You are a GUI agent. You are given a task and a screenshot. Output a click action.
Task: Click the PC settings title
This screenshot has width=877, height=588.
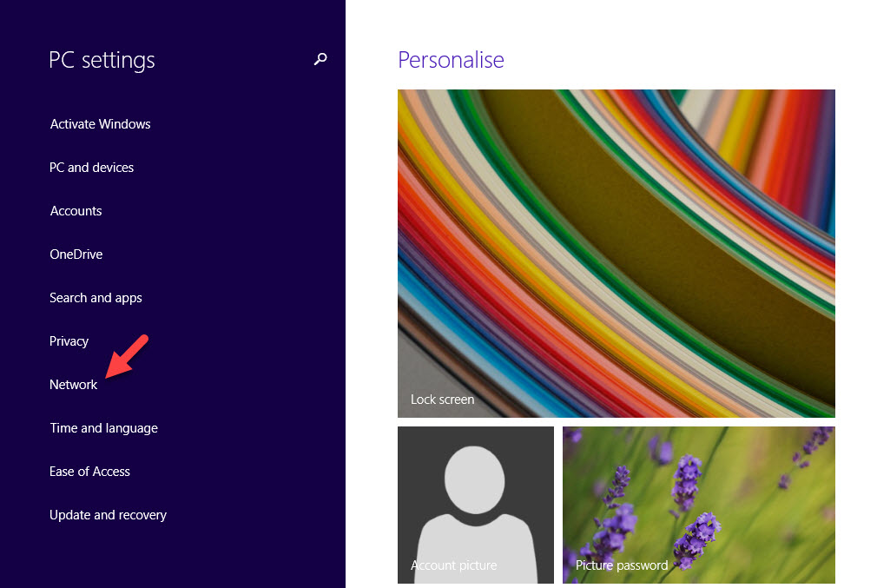click(102, 60)
